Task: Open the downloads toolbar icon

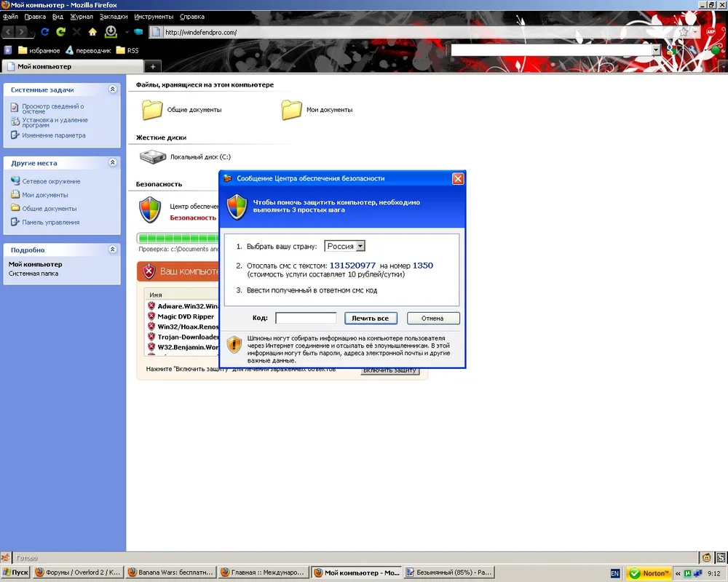Action: coord(111,31)
